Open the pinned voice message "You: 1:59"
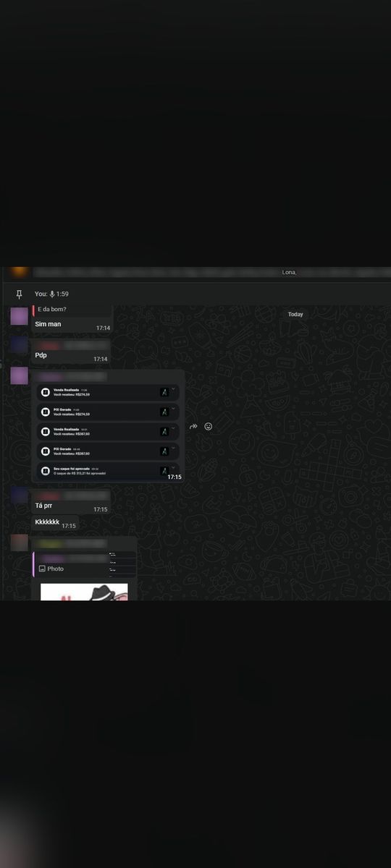 pyautogui.click(x=51, y=294)
